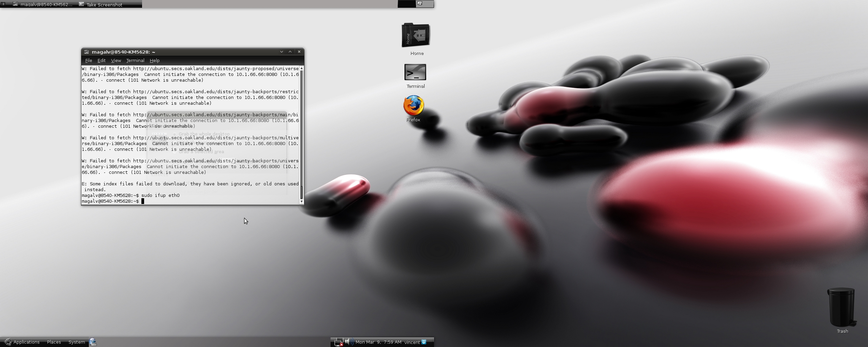Click the terminal scrollbar up arrow
This screenshot has width=868, height=347.
(301, 68)
